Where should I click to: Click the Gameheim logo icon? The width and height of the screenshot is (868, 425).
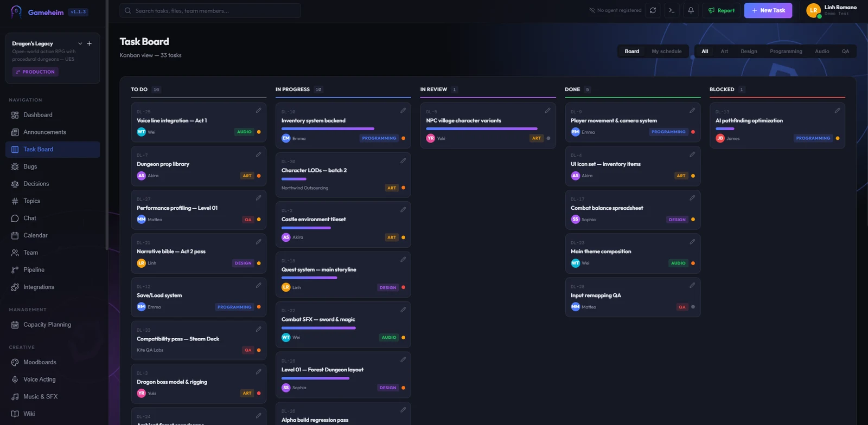[x=16, y=11]
